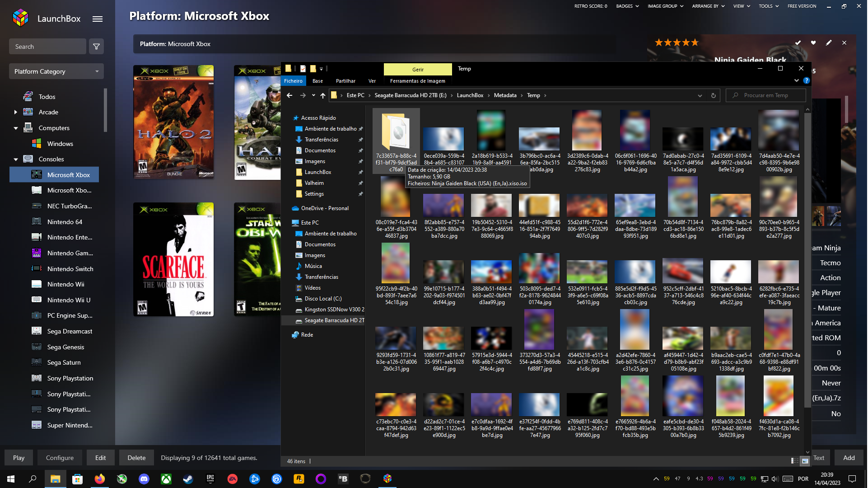Open the IMAGE GROUP dropdown menu

(x=665, y=6)
